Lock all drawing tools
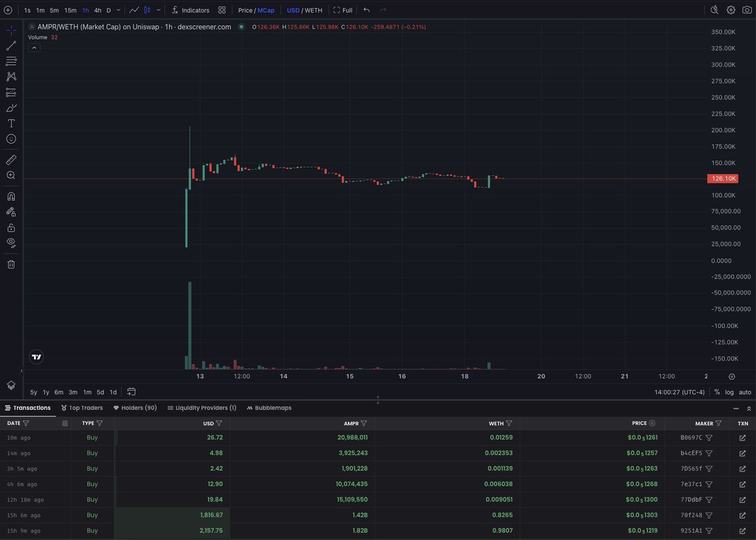The image size is (756, 540). 11,227
